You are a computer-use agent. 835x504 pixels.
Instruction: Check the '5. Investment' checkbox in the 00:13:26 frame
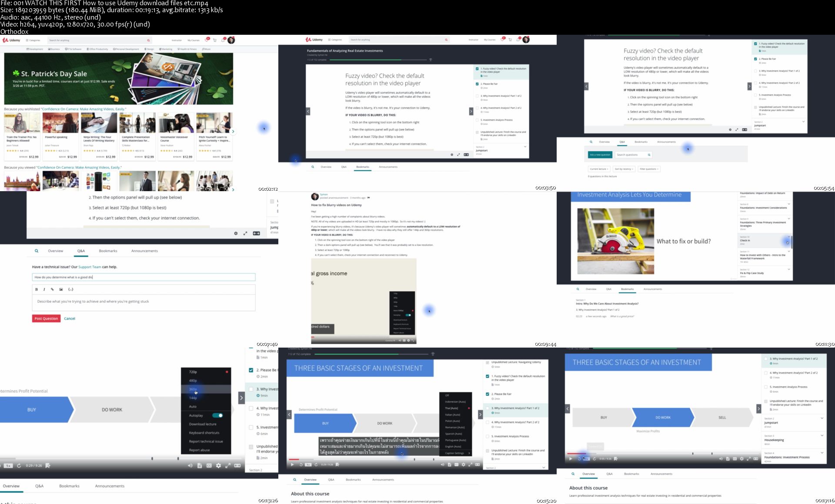click(251, 428)
